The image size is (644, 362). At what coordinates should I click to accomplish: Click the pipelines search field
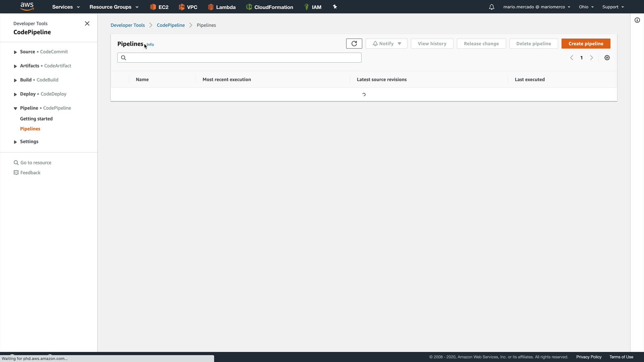[x=239, y=58]
